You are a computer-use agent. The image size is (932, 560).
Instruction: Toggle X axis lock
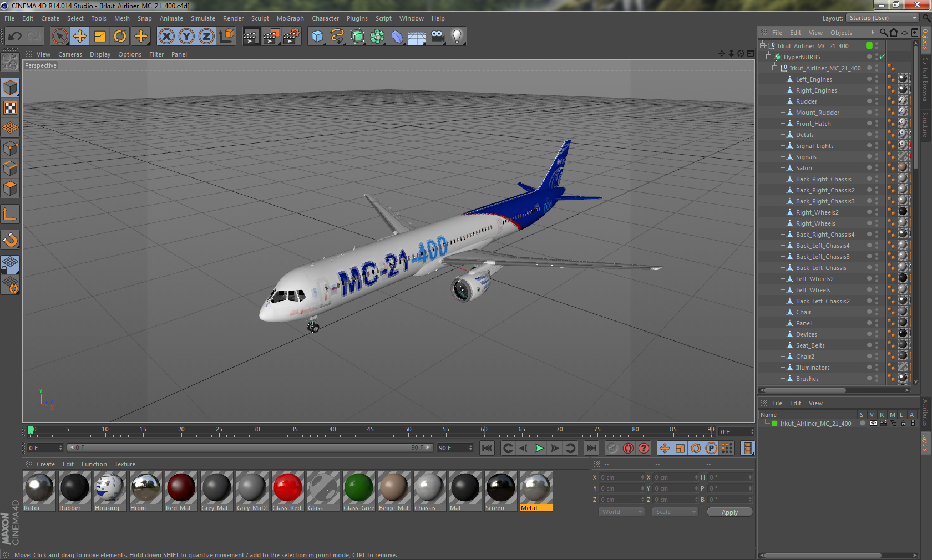click(166, 37)
